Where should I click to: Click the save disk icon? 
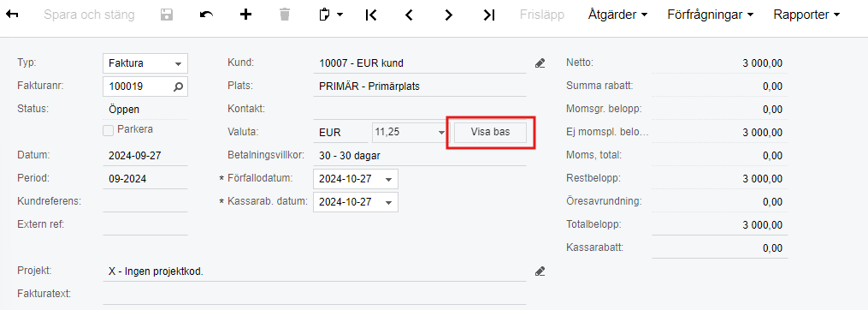tap(167, 15)
